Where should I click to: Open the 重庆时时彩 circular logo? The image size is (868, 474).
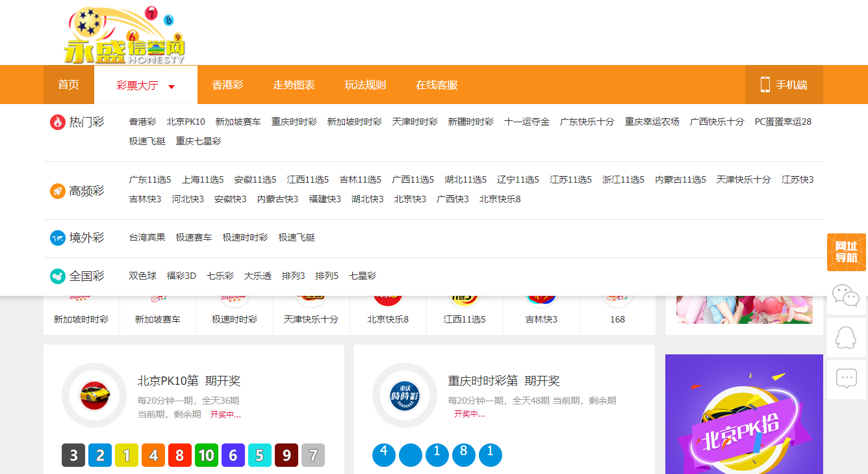click(404, 395)
